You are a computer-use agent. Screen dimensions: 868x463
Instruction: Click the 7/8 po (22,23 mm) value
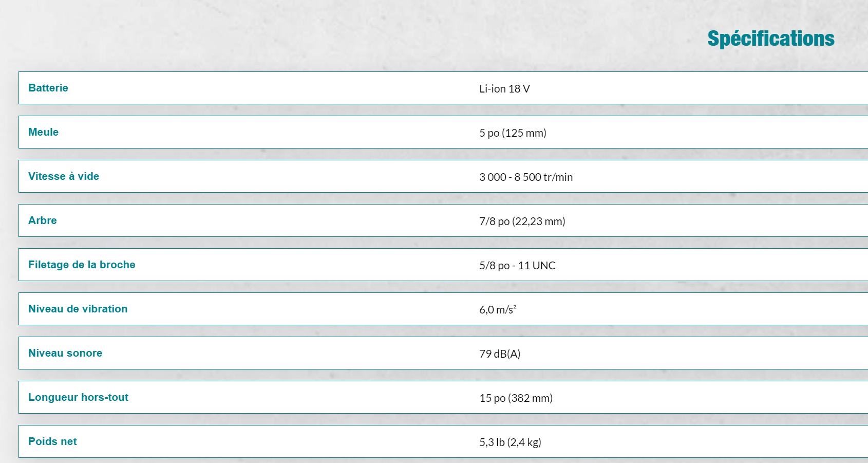pyautogui.click(x=522, y=221)
